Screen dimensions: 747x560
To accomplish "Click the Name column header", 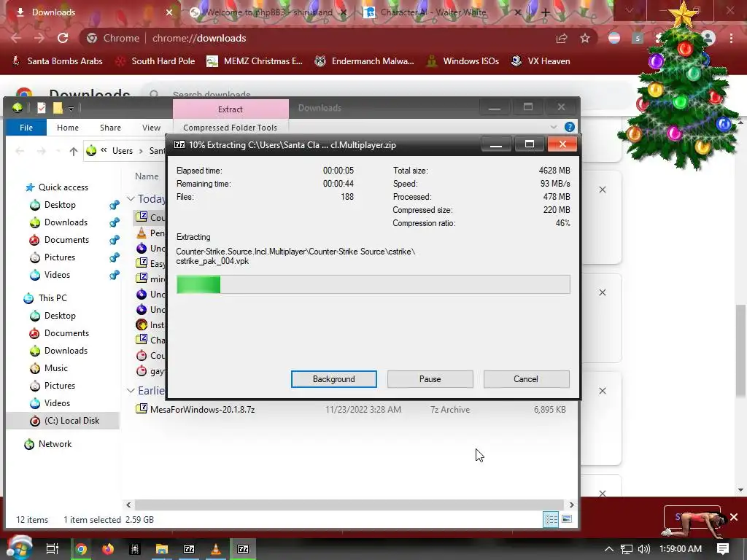I will click(x=146, y=176).
